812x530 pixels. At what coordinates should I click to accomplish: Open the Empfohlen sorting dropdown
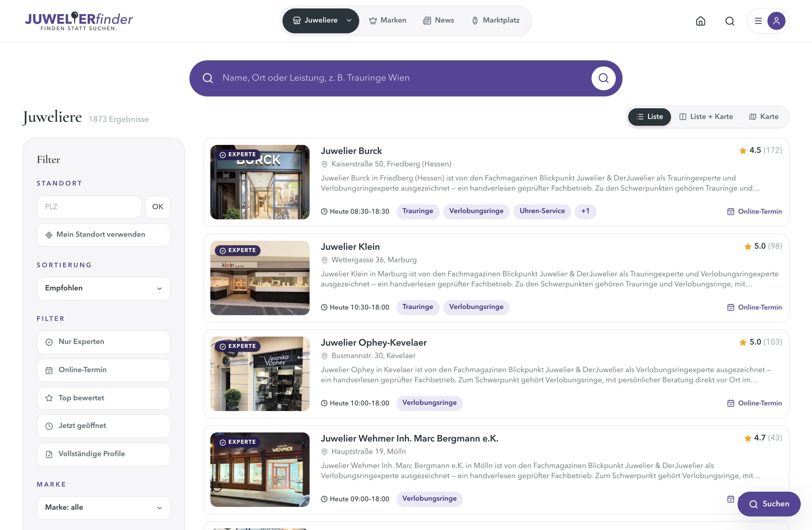[104, 288]
